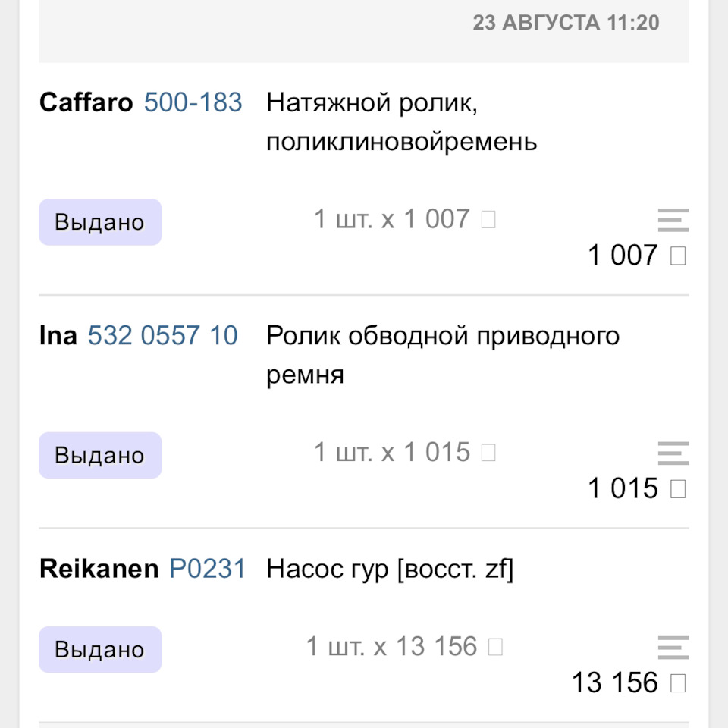Select the Caffaro brand name
The height and width of the screenshot is (728, 728).
[x=86, y=102]
